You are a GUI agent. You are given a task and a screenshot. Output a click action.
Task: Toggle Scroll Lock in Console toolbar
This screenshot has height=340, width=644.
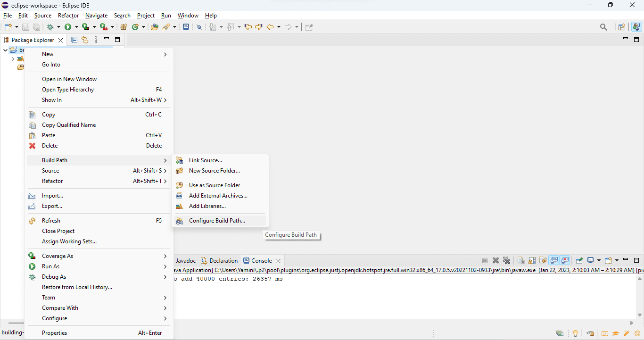(532, 260)
